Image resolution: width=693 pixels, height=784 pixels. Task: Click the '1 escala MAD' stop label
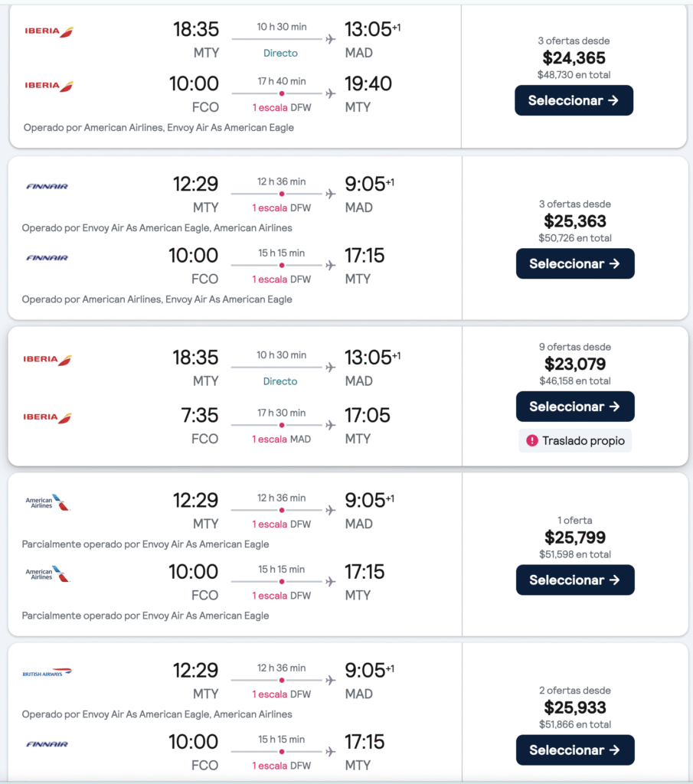[x=281, y=439]
